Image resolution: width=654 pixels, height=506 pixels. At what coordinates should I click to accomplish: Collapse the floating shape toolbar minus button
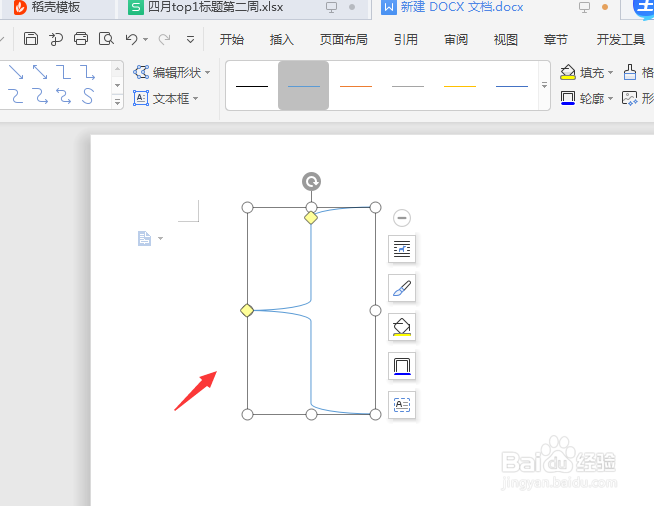coord(402,218)
